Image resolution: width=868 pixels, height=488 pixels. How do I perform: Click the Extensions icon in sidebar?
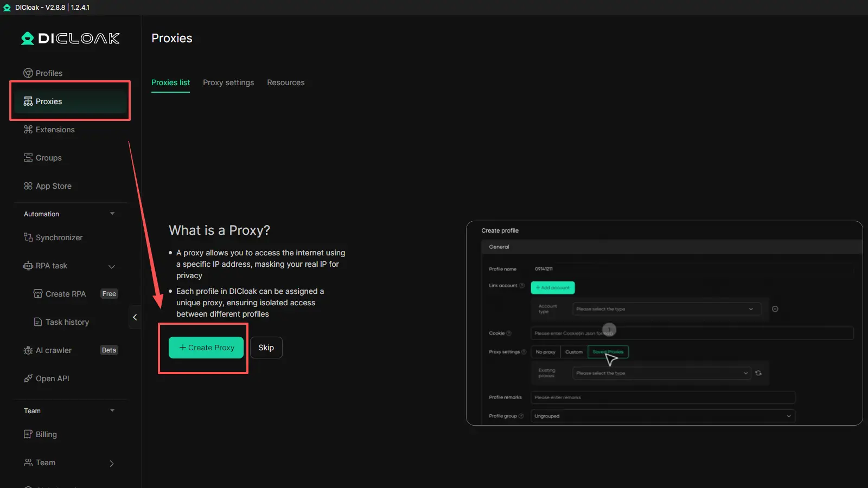(x=28, y=130)
